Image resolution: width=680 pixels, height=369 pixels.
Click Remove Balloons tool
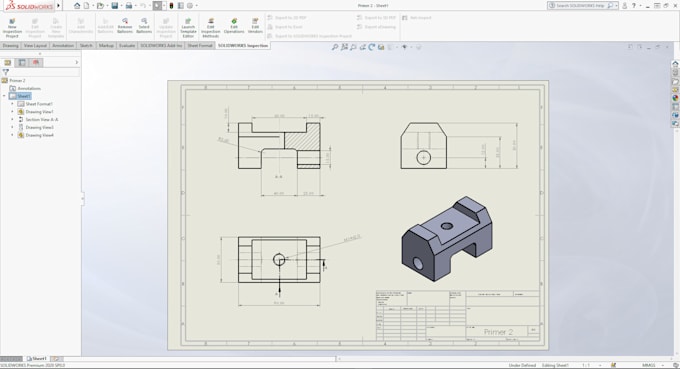pyautogui.click(x=125, y=26)
